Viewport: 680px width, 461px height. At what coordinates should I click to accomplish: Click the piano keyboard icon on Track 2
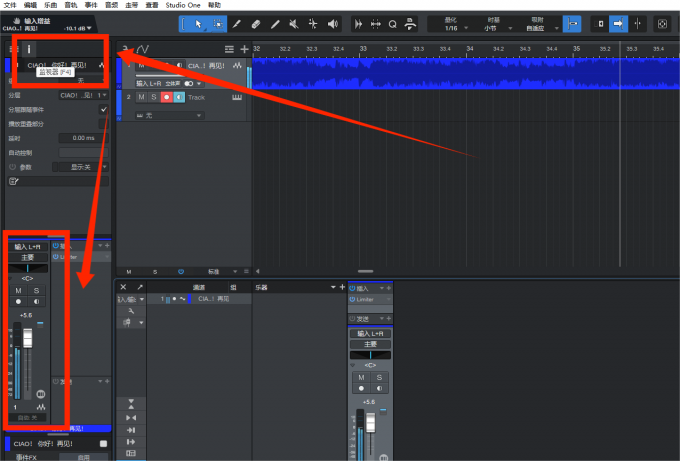tap(237, 97)
